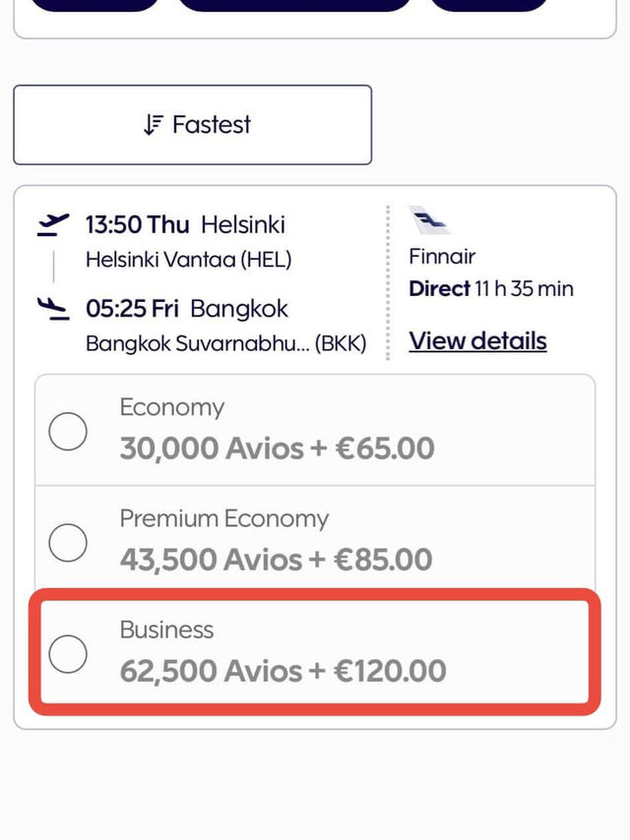Select the Business fare radio button
630x840 pixels.
(68, 654)
